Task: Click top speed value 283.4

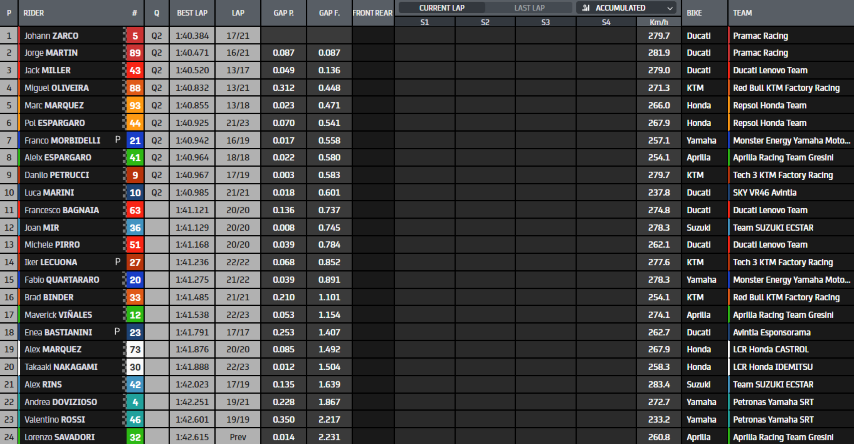Action: 658,385
